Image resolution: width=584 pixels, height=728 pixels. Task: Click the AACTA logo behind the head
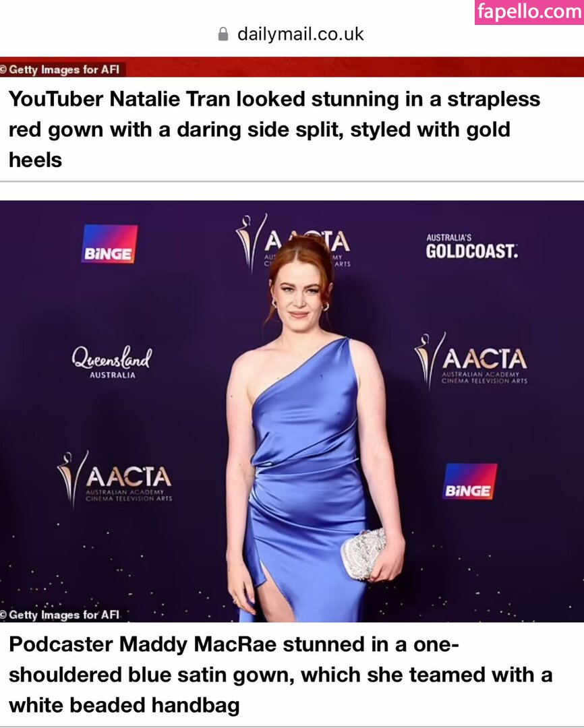tap(293, 243)
